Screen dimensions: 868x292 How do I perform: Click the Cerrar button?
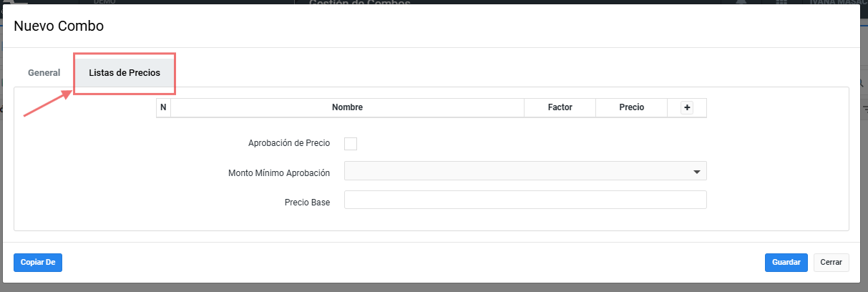pos(831,263)
